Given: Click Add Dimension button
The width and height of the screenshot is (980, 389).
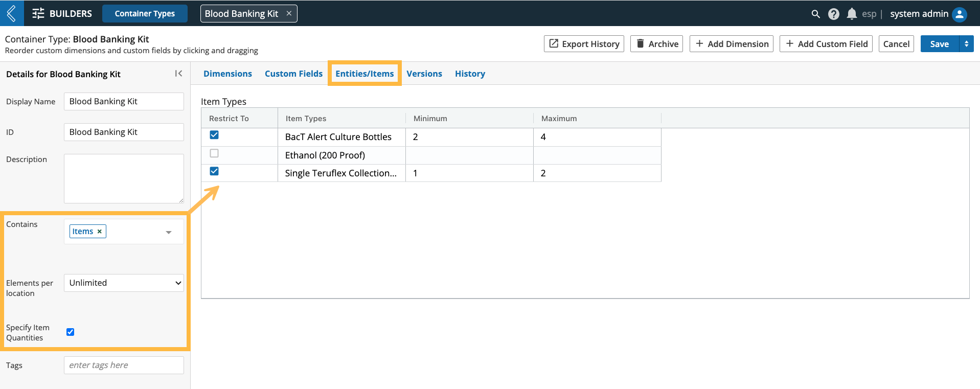Looking at the screenshot, I should pos(732,44).
